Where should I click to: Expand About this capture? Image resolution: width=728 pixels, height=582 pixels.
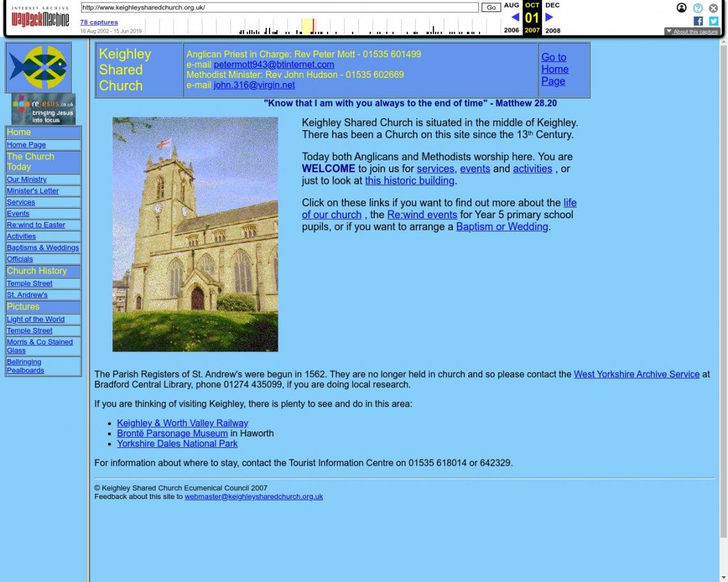692,31
